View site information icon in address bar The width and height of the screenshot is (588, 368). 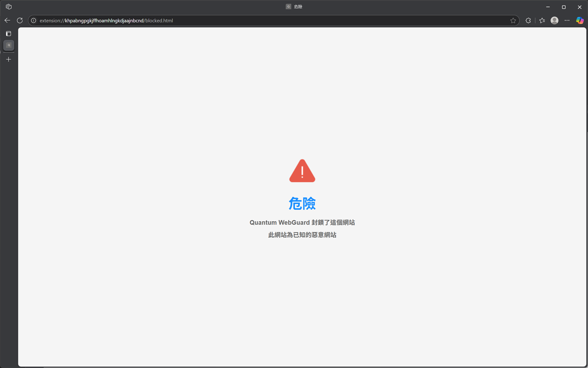tap(34, 20)
